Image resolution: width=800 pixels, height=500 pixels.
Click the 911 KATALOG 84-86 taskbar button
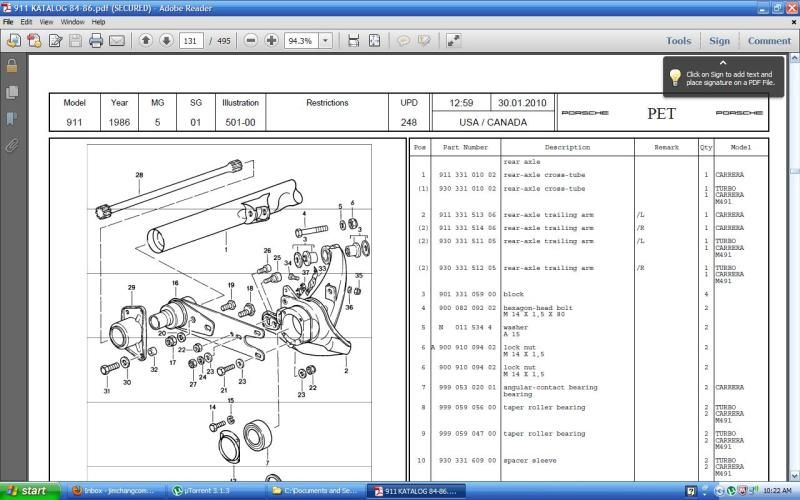(415, 491)
